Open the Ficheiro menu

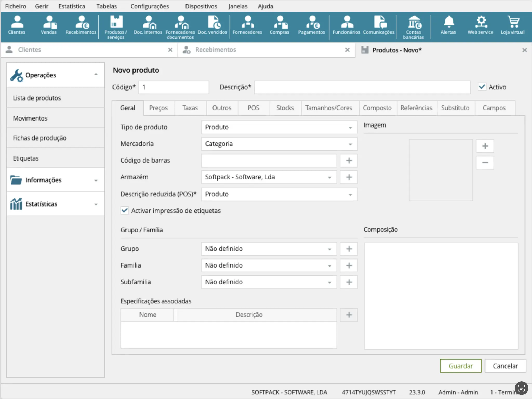click(16, 6)
